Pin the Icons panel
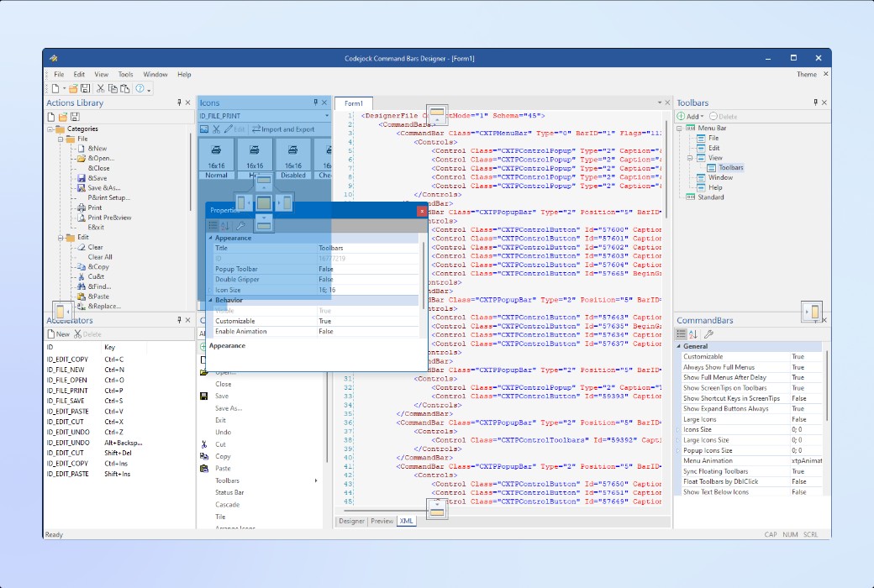The image size is (874, 588). coord(315,102)
